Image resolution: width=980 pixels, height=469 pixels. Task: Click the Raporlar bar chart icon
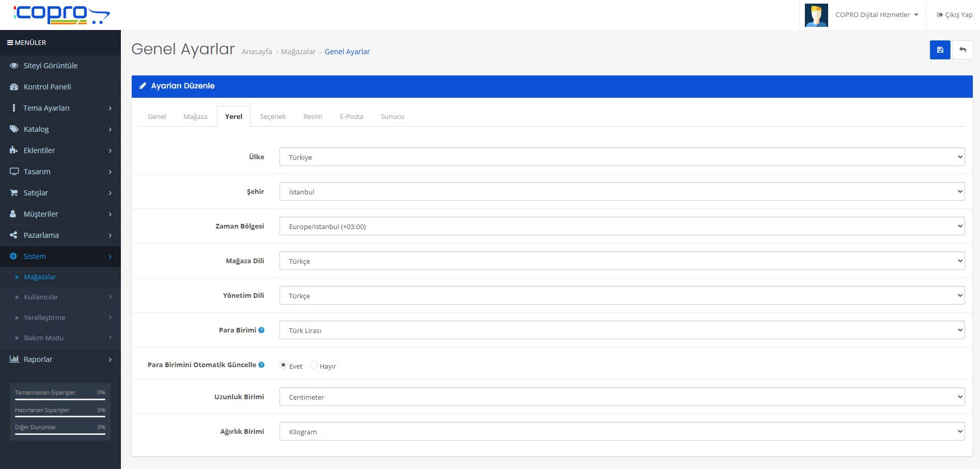[14, 359]
